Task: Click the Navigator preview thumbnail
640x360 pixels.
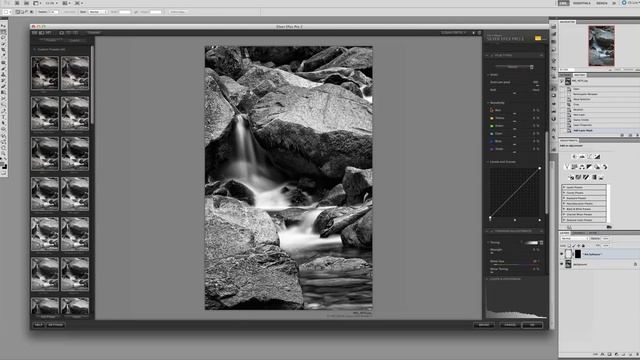Action: pyautogui.click(x=601, y=46)
